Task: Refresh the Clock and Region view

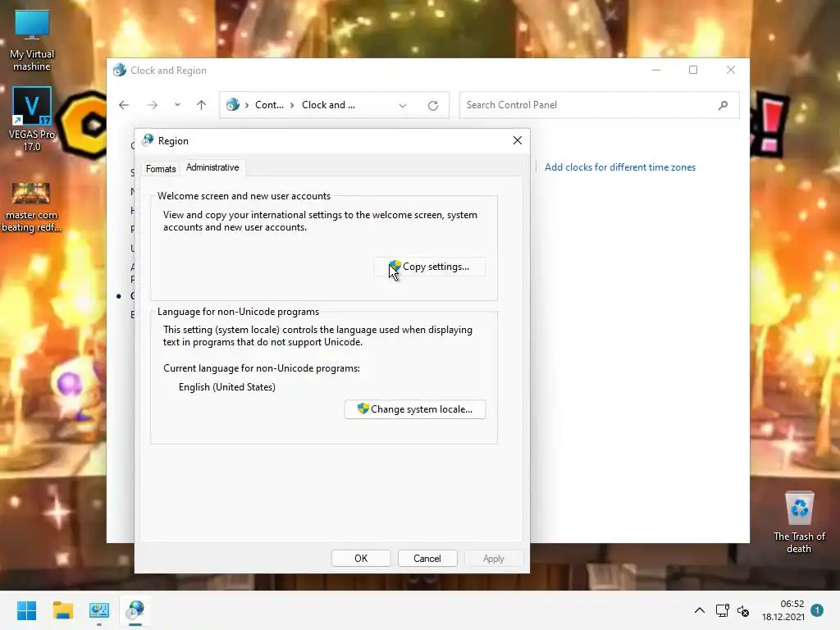Action: [433, 106]
